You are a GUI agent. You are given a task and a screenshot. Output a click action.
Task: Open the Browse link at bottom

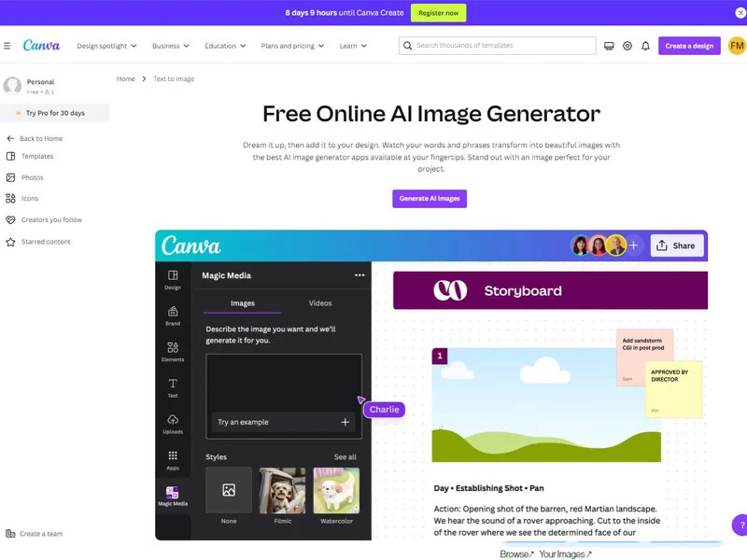click(x=517, y=553)
